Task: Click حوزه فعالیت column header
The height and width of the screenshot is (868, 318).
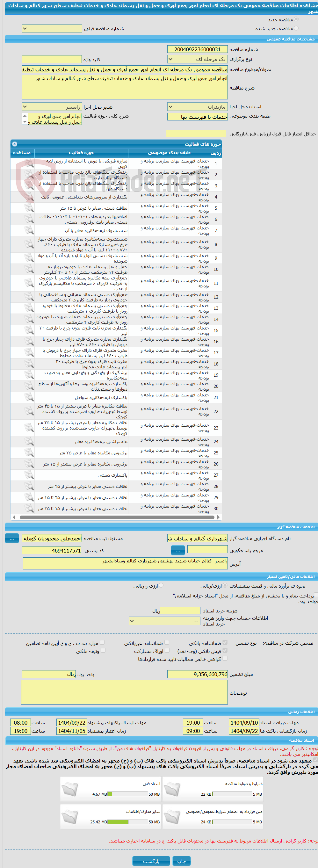Action: [82, 153]
